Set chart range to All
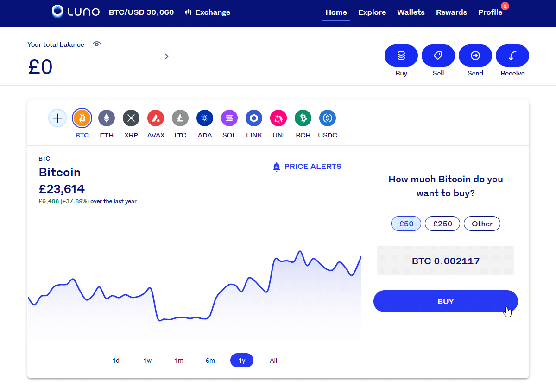The width and height of the screenshot is (556, 392). tap(273, 361)
